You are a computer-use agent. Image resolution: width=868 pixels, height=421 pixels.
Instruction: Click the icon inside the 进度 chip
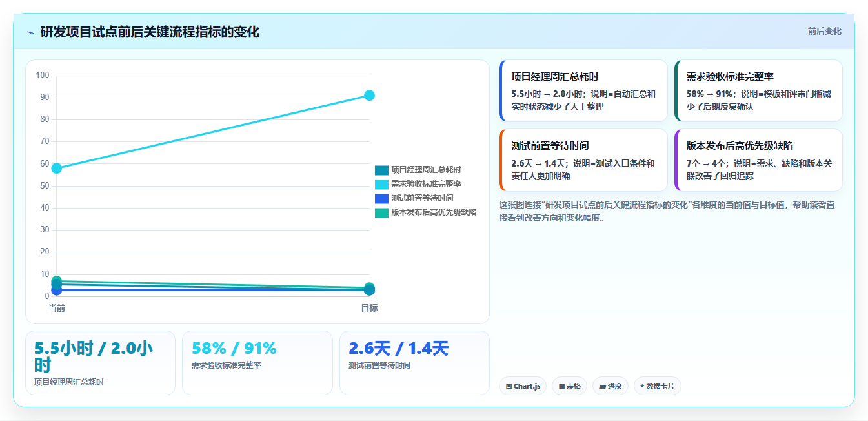click(602, 386)
